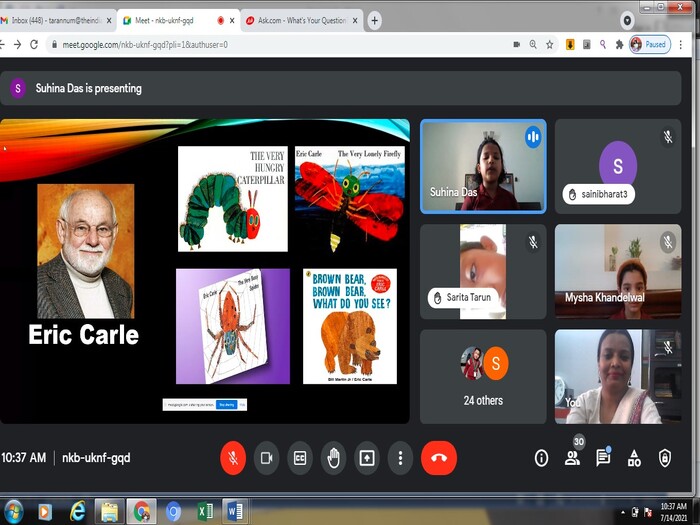Click the Suhina Das is presenting banner
Screen dimensions: 700x525
click(340, 88)
